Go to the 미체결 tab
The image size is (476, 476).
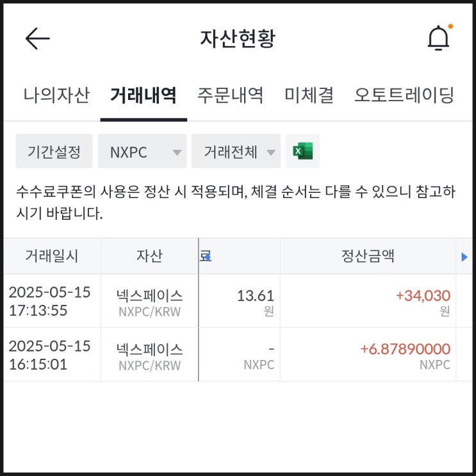coord(309,95)
